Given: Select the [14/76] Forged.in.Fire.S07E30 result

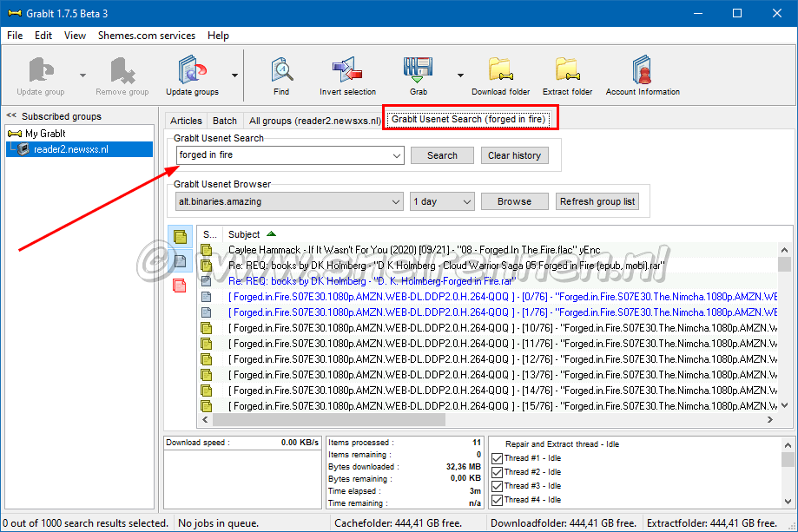Looking at the screenshot, I should tap(503, 391).
